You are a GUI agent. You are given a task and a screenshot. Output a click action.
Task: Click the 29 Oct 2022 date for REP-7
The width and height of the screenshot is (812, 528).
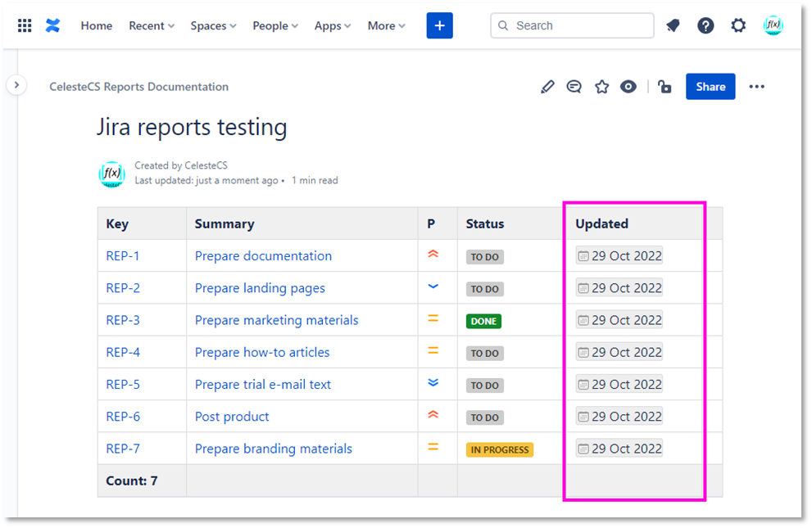tap(619, 449)
